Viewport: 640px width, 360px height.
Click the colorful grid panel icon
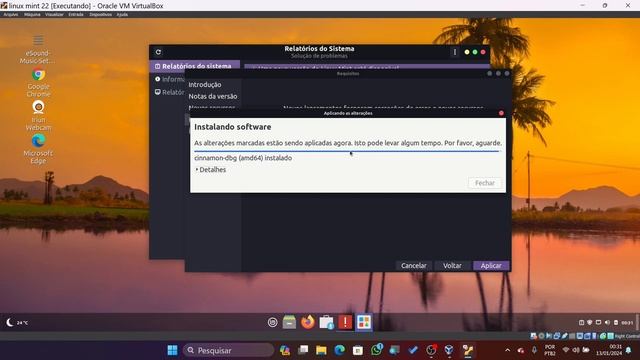click(364, 322)
